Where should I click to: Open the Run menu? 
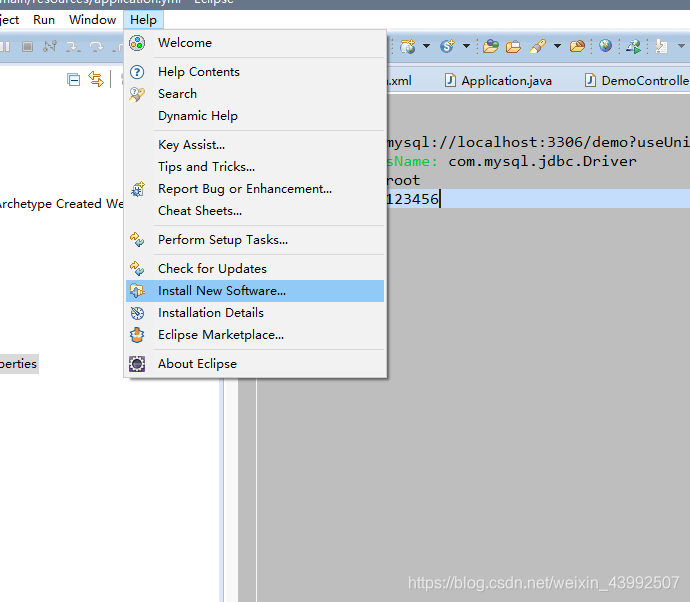[x=44, y=20]
